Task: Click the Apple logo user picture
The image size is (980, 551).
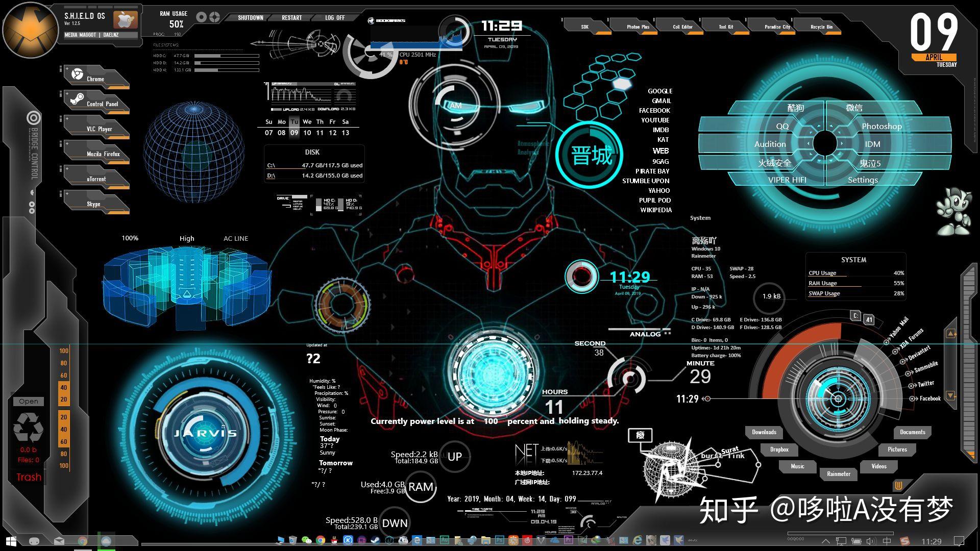Action: tap(126, 19)
